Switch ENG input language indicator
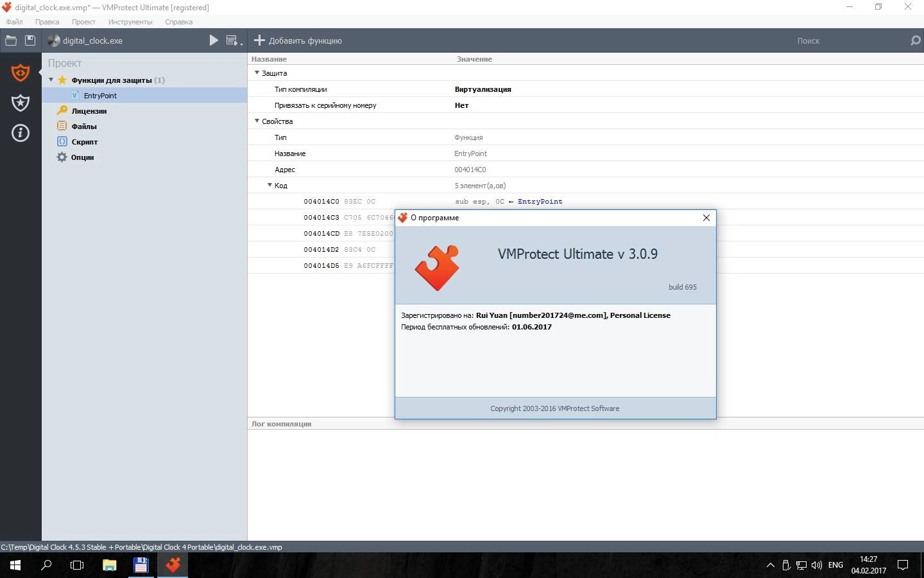The image size is (924, 578). click(x=835, y=565)
